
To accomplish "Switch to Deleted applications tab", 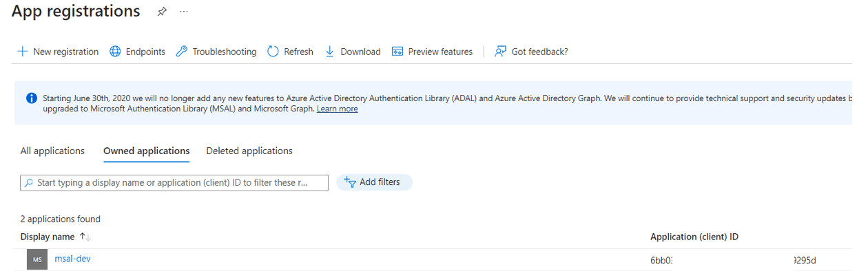I will [249, 151].
